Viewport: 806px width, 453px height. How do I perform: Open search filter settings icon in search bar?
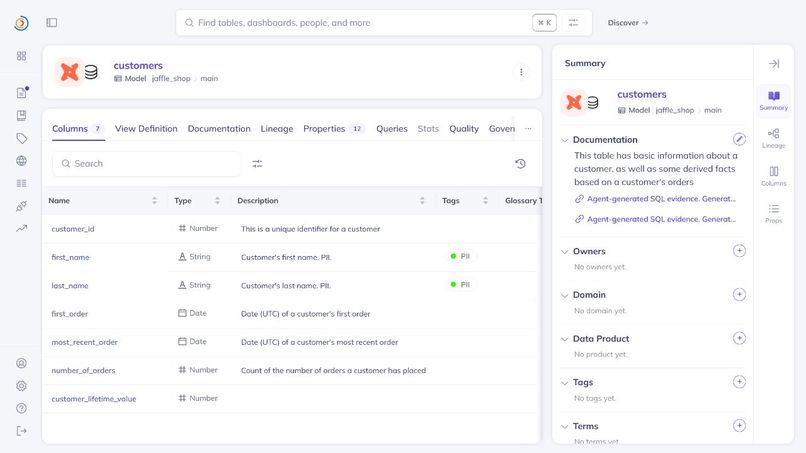pos(573,23)
